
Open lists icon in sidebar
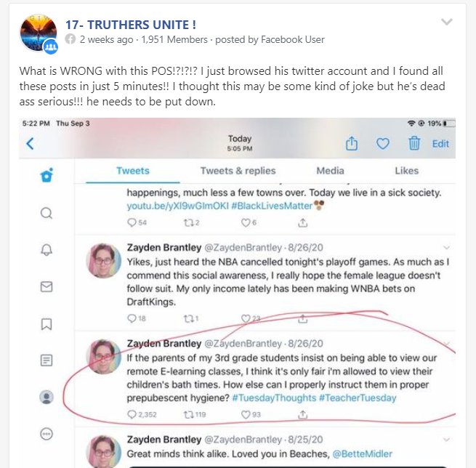47,360
